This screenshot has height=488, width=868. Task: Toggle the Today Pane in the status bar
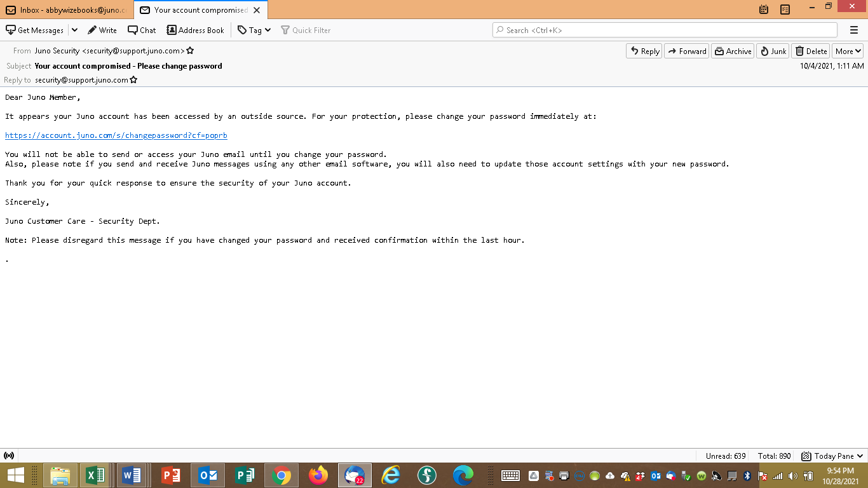(x=832, y=456)
